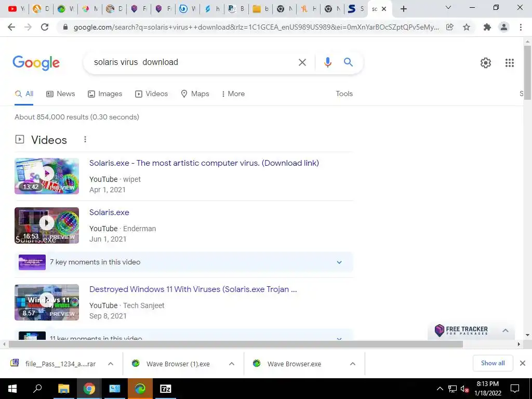Image resolution: width=532 pixels, height=399 pixels.
Task: Open Google settings gear
Action: [486, 63]
